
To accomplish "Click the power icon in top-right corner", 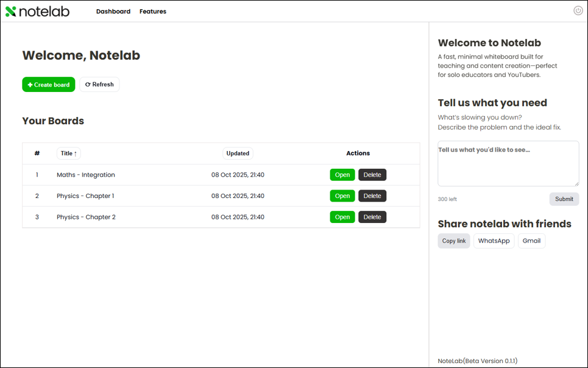I will click(578, 10).
